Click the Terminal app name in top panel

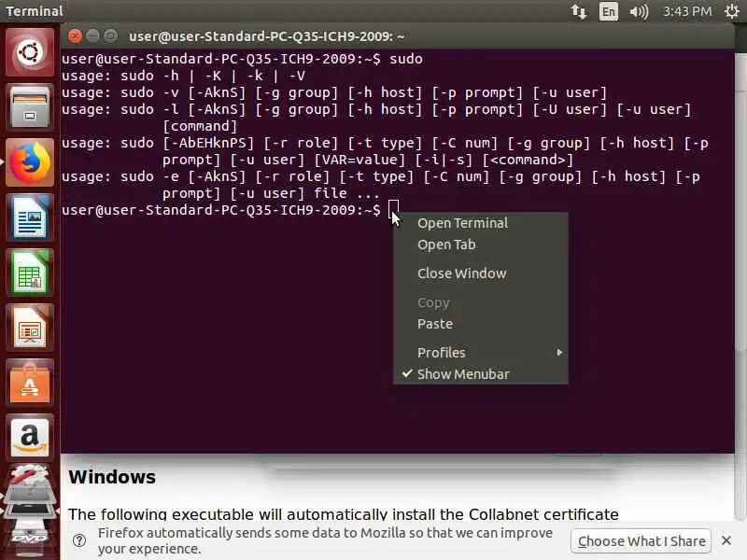(35, 11)
